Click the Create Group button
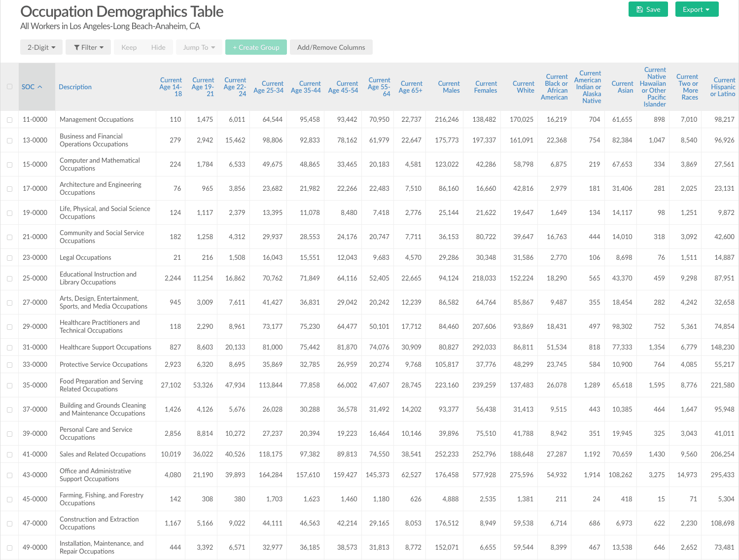This screenshot has width=739, height=560. coord(256,47)
